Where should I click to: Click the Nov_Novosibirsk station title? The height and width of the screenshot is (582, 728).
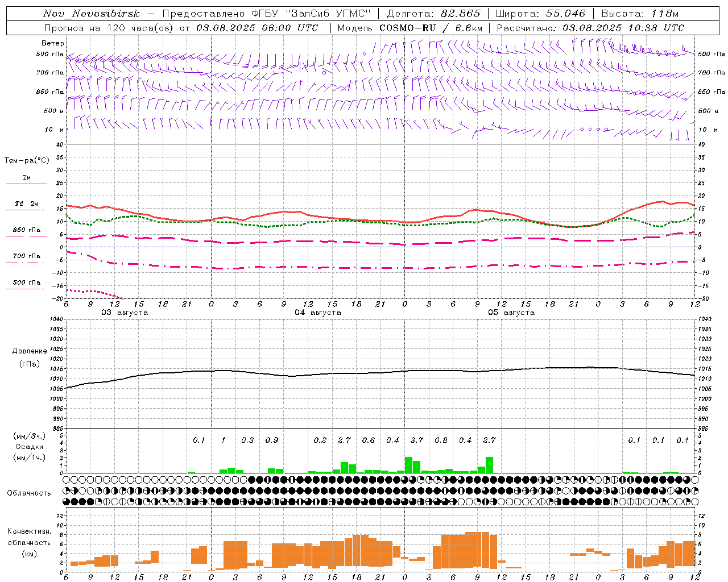(x=91, y=14)
